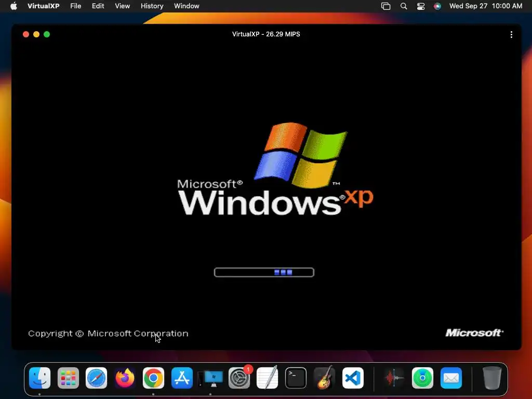
Task: Open the Window menu
Action: [187, 6]
